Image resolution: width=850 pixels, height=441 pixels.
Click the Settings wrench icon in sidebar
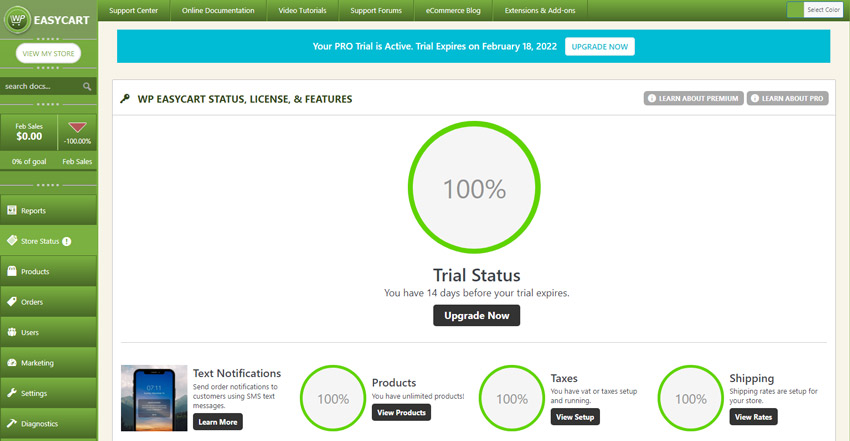(12, 393)
